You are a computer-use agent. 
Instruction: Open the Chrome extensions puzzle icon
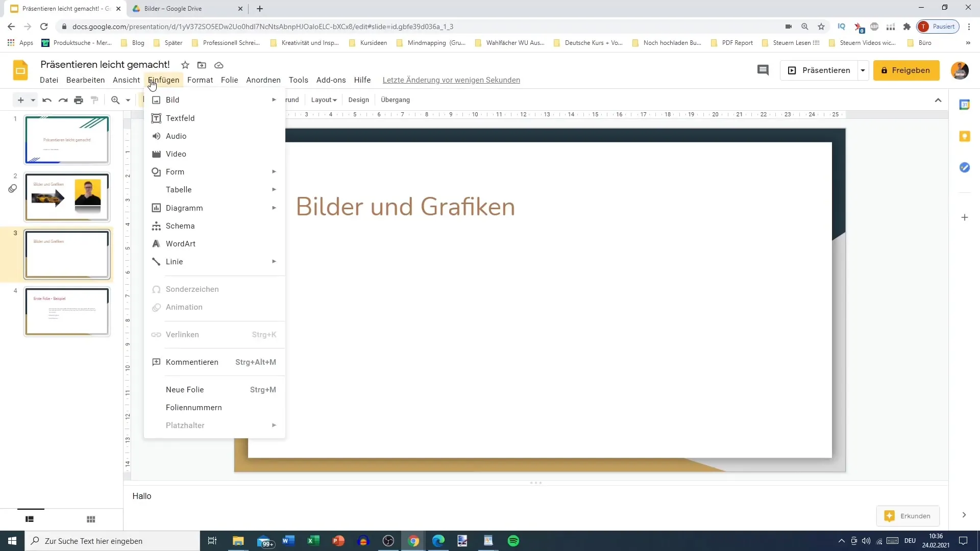906,27
